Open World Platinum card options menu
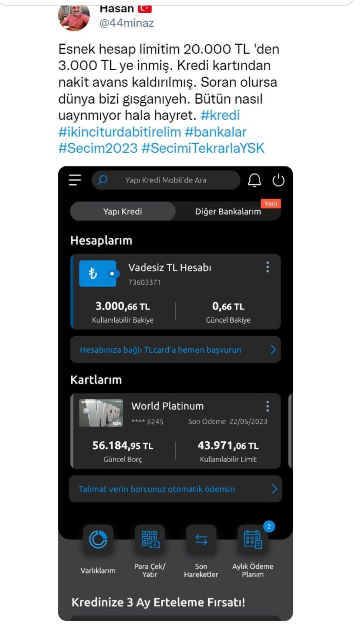Viewport: 364px width, 640px height. point(268,406)
